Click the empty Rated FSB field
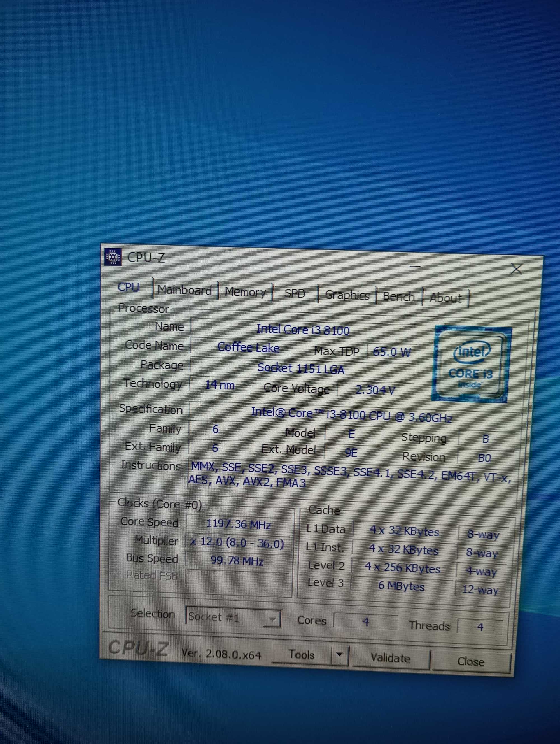 click(x=237, y=578)
